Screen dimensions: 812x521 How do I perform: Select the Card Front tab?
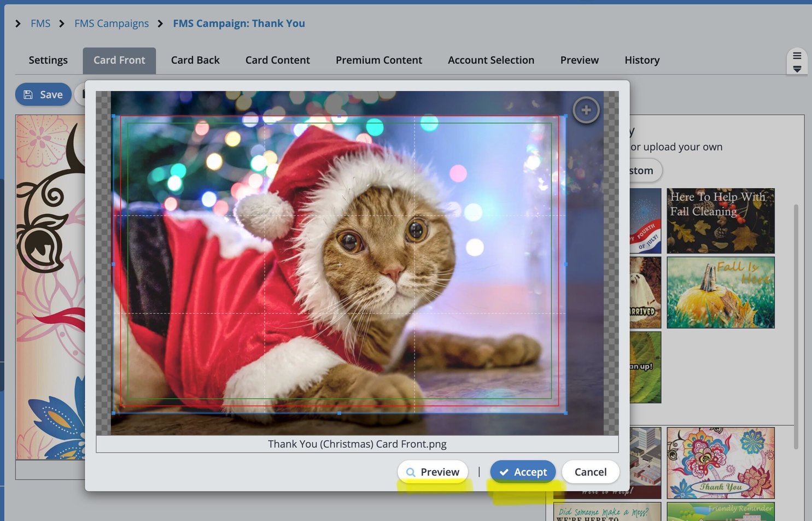pos(119,60)
